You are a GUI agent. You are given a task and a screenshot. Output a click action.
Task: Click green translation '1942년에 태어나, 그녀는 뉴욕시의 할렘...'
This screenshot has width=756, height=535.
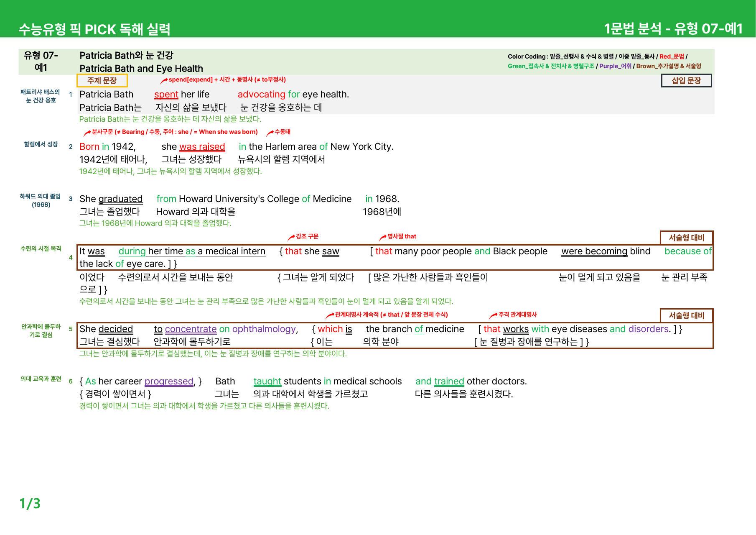point(171,172)
